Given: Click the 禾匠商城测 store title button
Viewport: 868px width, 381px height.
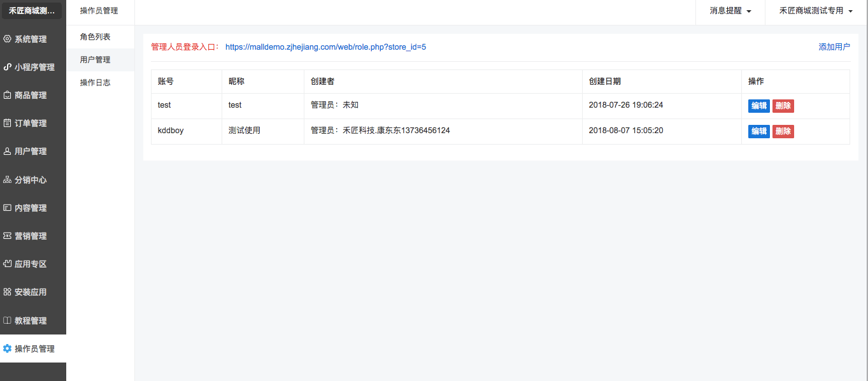Looking at the screenshot, I should (x=32, y=11).
